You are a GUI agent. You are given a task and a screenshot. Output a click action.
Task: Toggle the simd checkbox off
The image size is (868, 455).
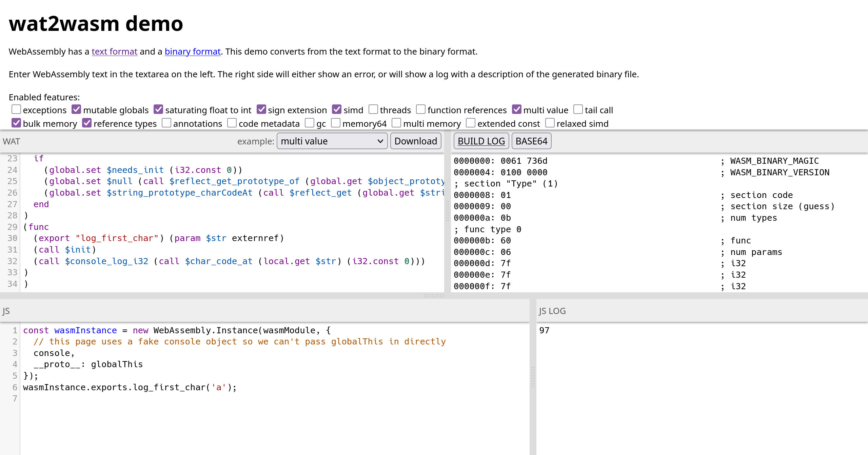(x=336, y=110)
